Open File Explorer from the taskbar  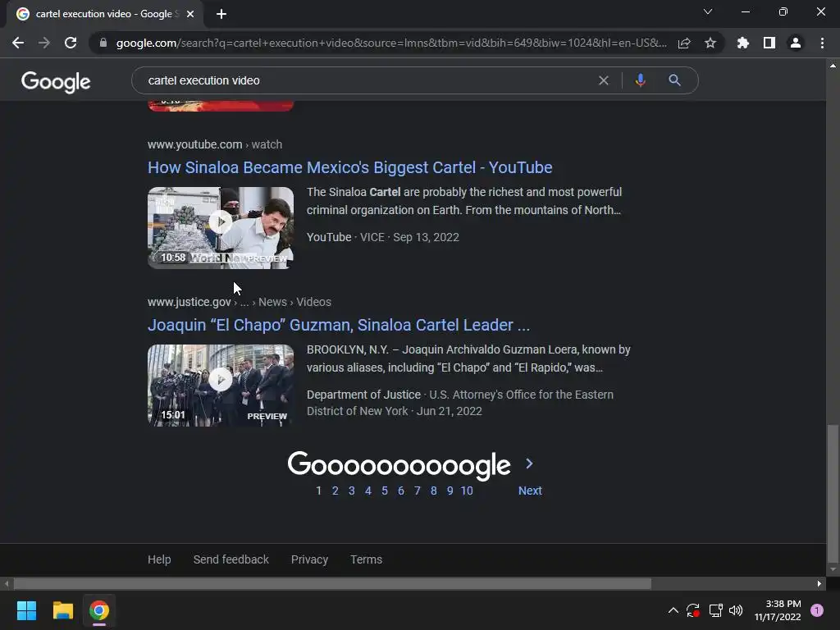click(62, 610)
